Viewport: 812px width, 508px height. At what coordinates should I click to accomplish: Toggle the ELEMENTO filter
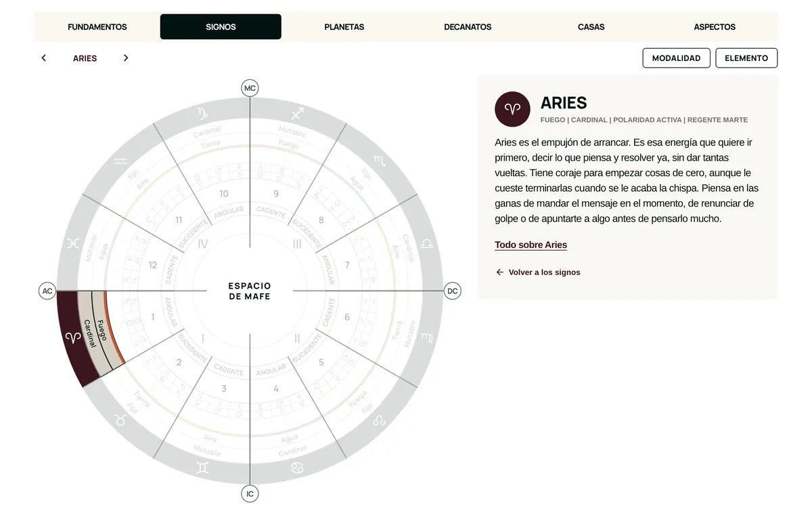[x=746, y=58]
